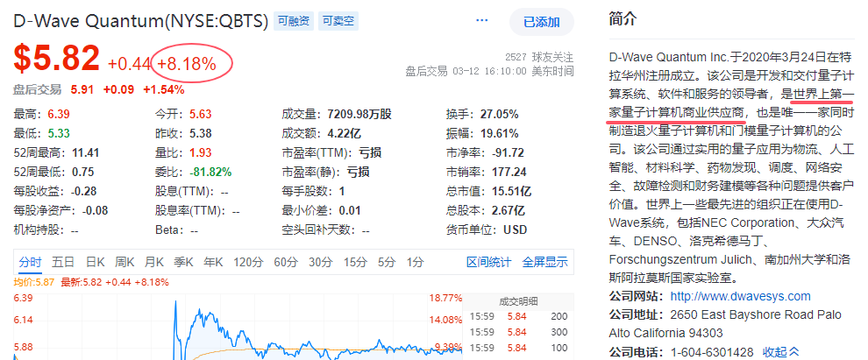
Task: Click the company phone 1-604-6301428
Action: point(712,352)
